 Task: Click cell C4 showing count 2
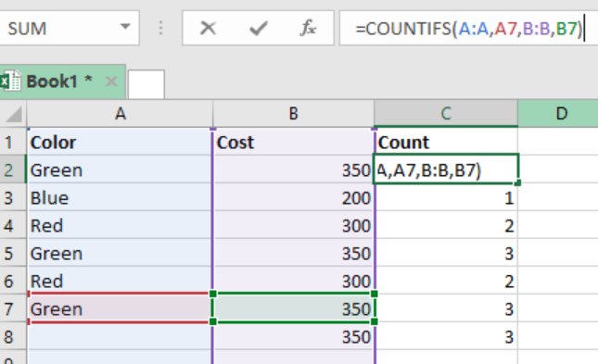[x=447, y=226]
